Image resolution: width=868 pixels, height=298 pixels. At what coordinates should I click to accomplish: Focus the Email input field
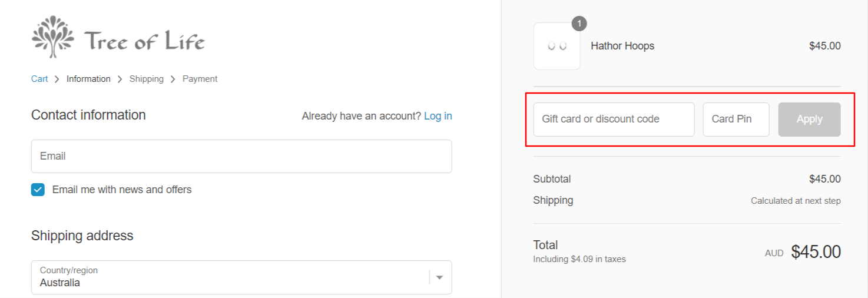point(241,156)
